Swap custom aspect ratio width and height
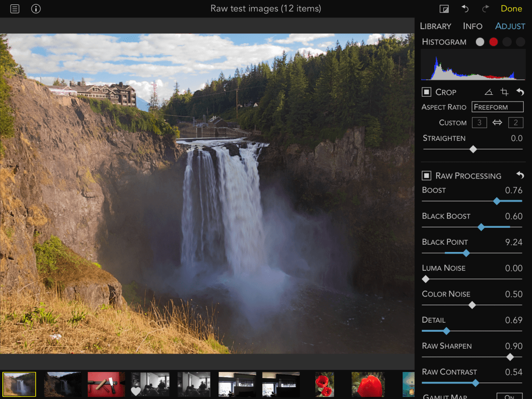This screenshot has width=532, height=399. click(497, 123)
